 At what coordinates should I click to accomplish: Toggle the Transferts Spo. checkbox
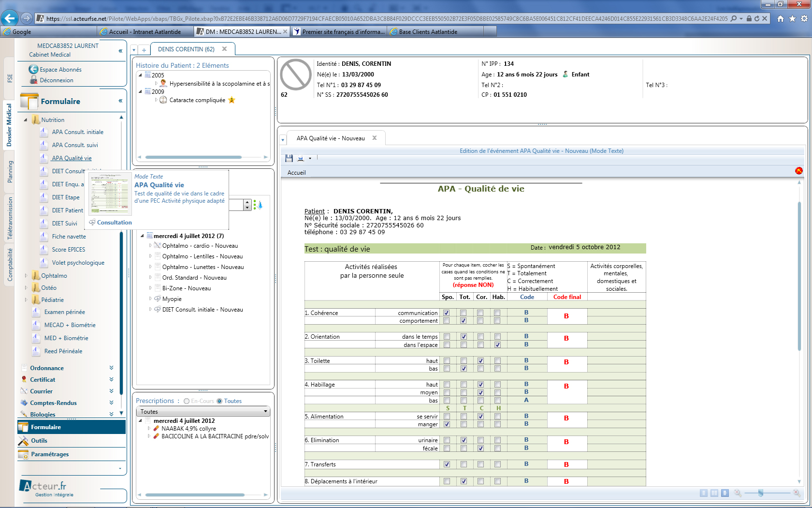click(447, 464)
